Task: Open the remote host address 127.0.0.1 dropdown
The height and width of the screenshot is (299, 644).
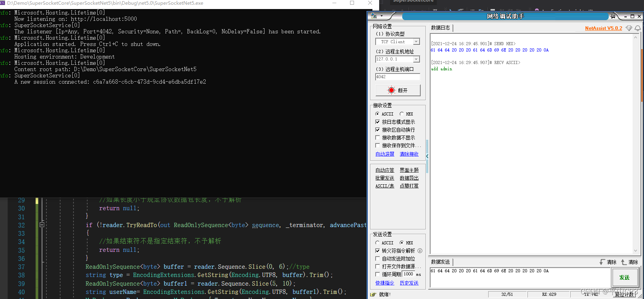Action: (416, 59)
